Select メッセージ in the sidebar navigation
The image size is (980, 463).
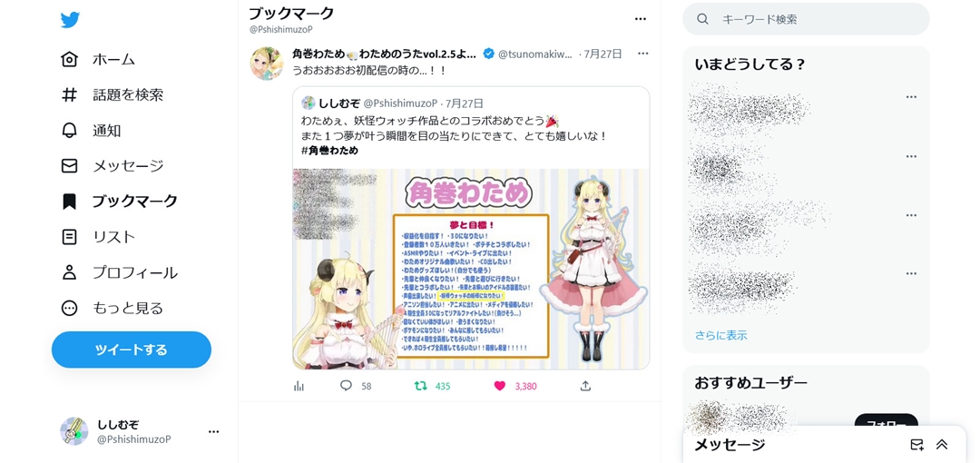(113, 166)
